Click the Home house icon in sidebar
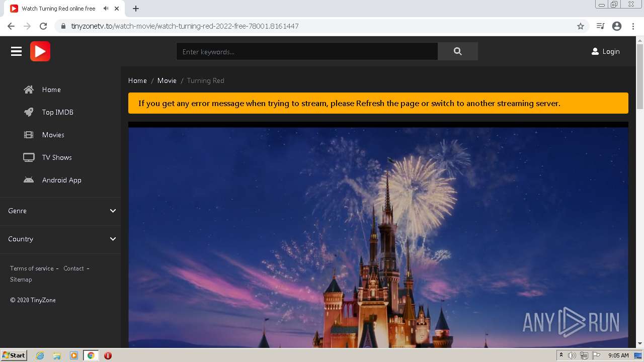 click(x=29, y=89)
